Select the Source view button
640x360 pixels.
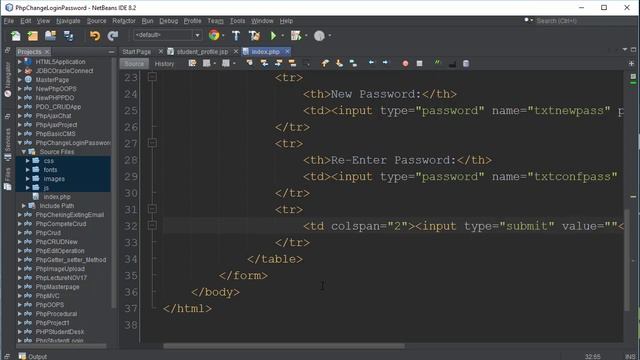click(x=134, y=64)
